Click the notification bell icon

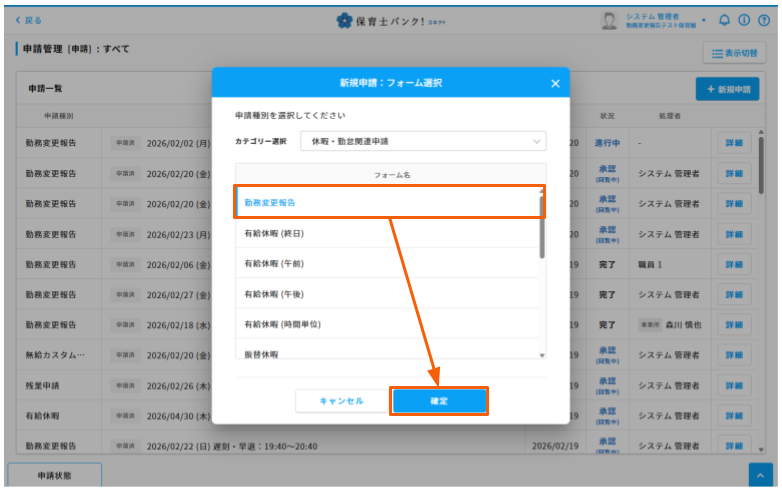[725, 20]
